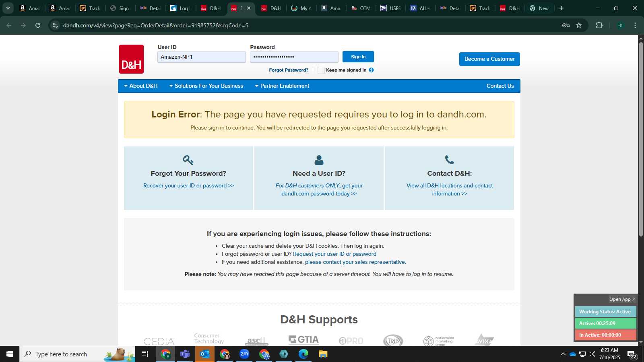The width and height of the screenshot is (644, 362).
Task: Open Chrome three-dot menu
Action: [635, 25]
